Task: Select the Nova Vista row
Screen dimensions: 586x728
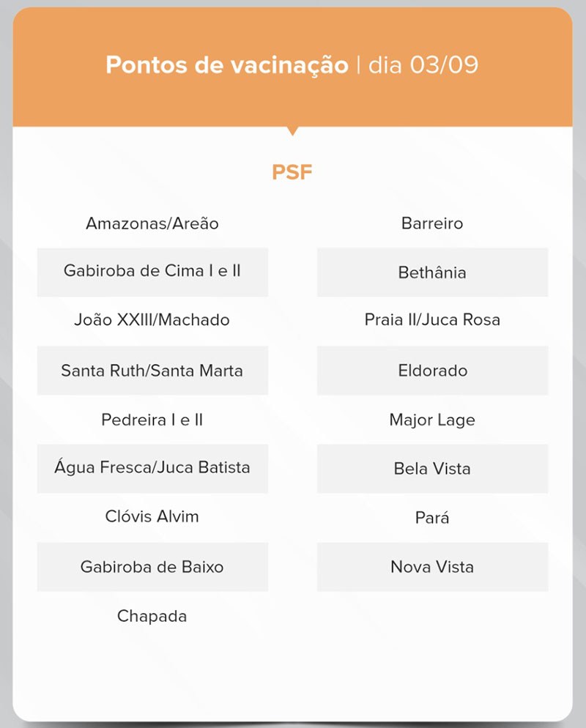Action: coord(432,567)
